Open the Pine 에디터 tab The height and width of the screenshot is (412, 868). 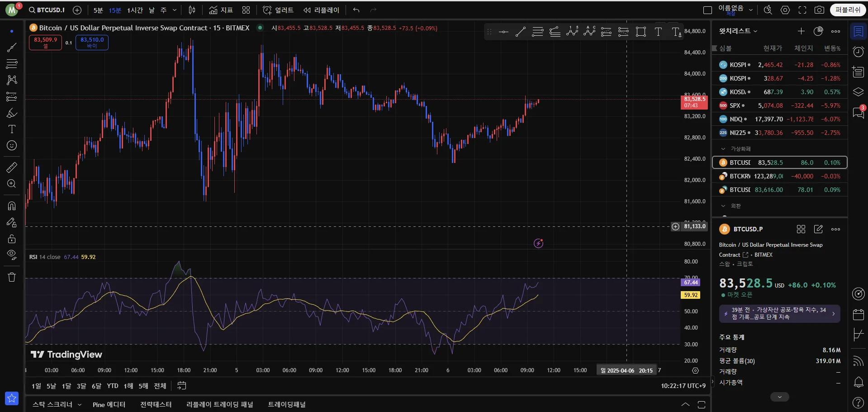pyautogui.click(x=109, y=404)
